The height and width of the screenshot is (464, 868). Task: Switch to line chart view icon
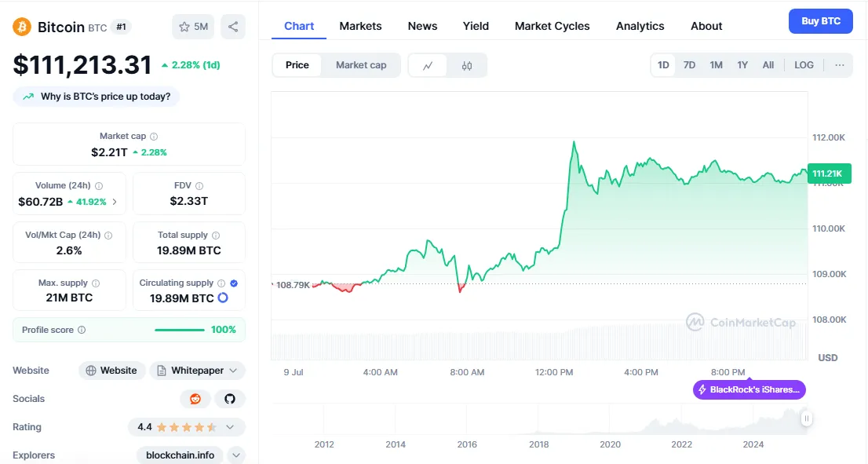coord(428,65)
